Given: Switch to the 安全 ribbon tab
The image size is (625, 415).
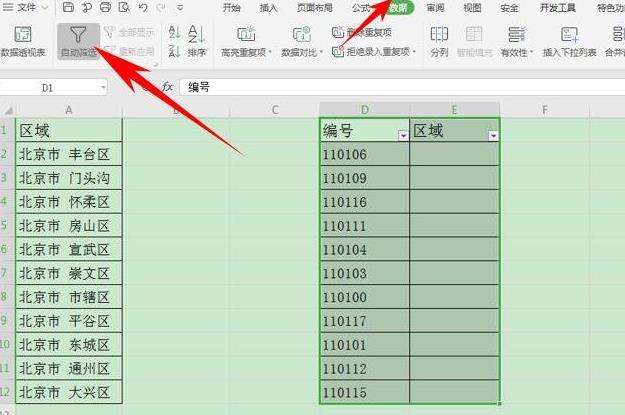Looking at the screenshot, I should point(509,7).
